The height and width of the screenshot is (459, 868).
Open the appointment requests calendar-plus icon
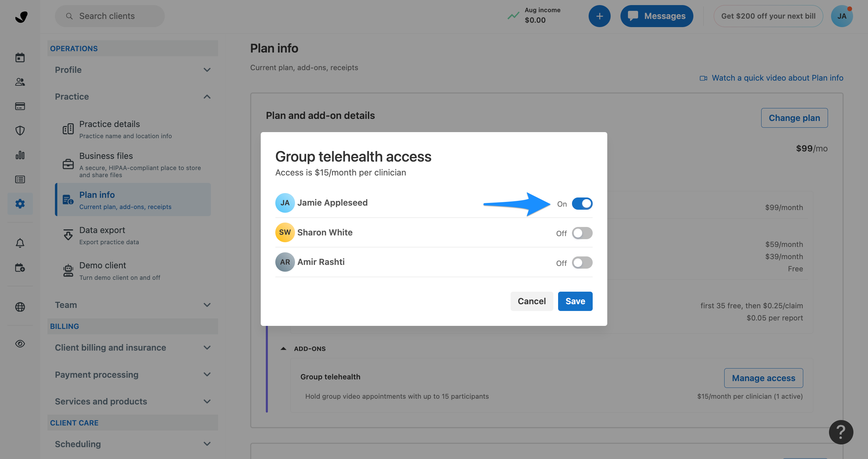pos(20,268)
